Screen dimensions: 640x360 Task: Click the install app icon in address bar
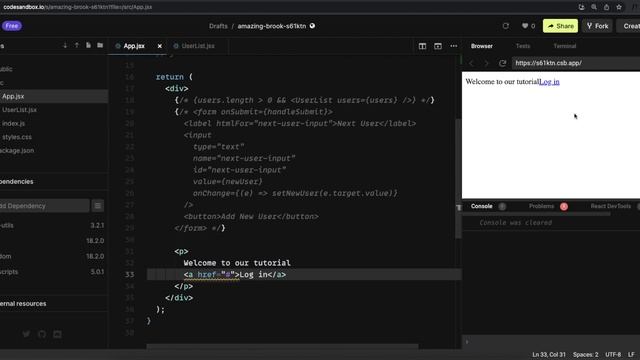click(581, 7)
